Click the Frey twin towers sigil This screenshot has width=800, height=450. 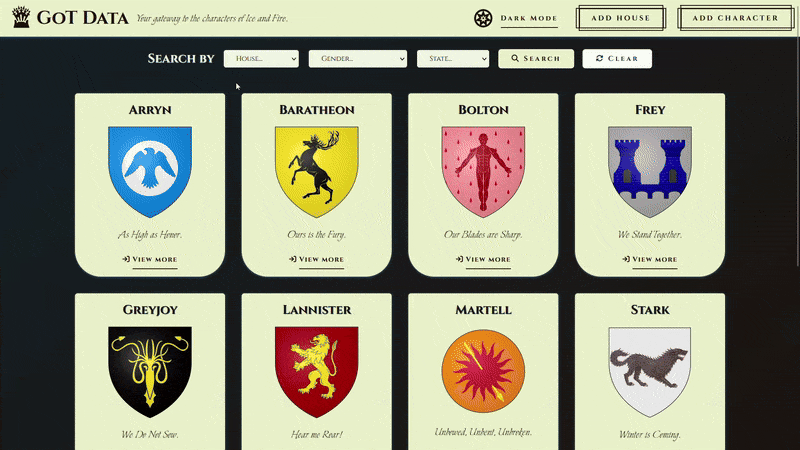point(650,172)
